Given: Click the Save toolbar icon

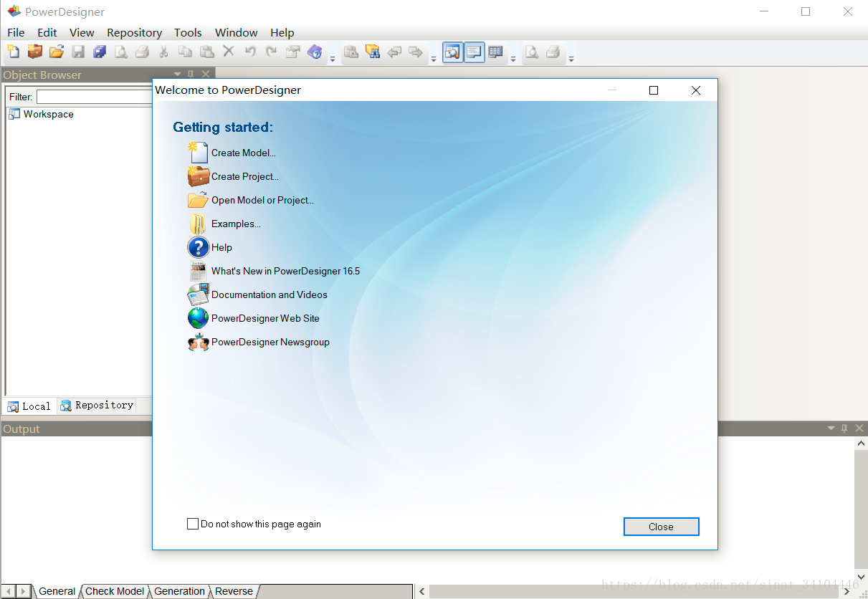Looking at the screenshot, I should coord(78,52).
